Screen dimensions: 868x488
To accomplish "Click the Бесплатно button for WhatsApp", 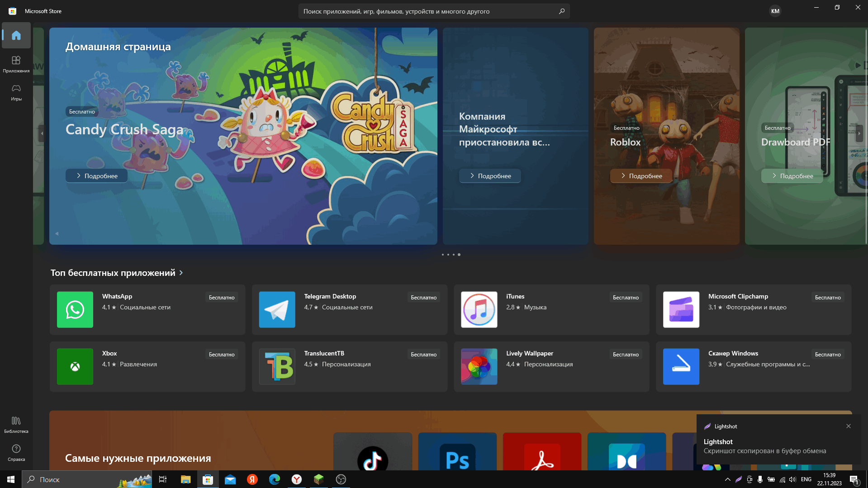I will (222, 298).
